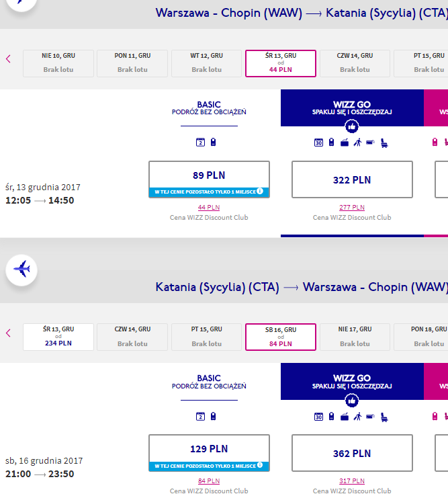Viewport: 448px width, 496px height.
Task: Click outbound WIZZ GO header banner
Action: click(x=352, y=108)
